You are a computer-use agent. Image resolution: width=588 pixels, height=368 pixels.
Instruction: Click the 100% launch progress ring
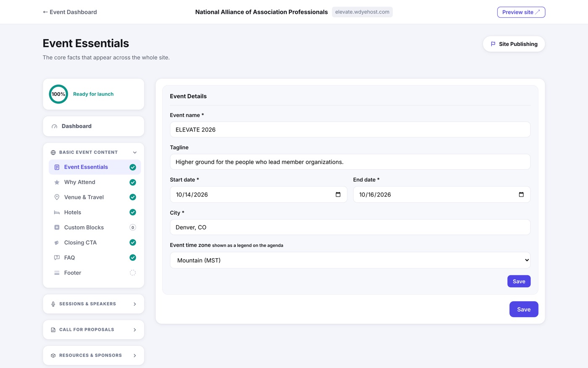[58, 94]
